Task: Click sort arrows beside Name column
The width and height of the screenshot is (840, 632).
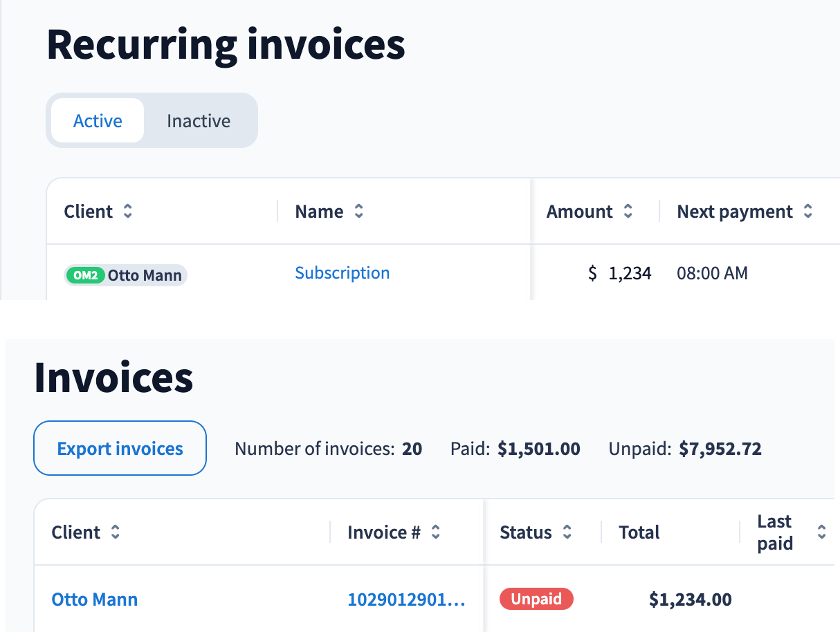Action: coord(358,212)
